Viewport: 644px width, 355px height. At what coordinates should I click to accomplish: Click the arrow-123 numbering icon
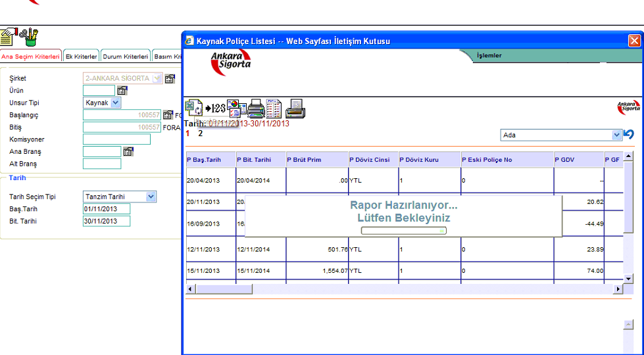coord(215,108)
